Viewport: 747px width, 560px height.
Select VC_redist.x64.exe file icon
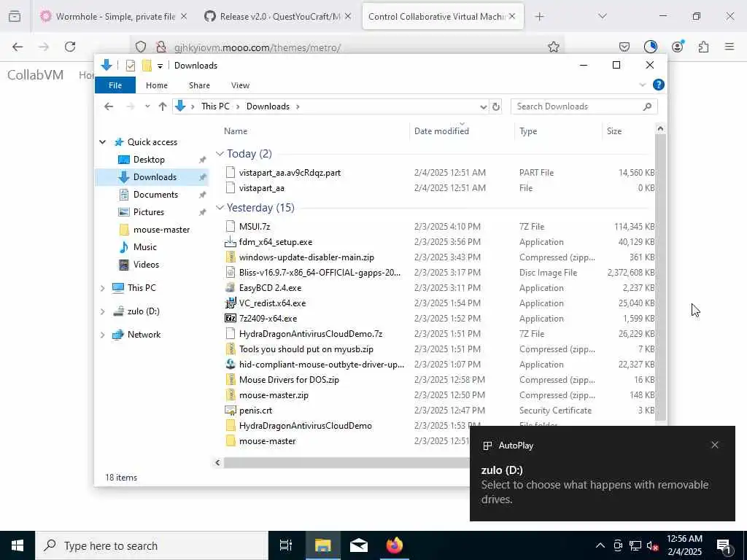point(231,303)
